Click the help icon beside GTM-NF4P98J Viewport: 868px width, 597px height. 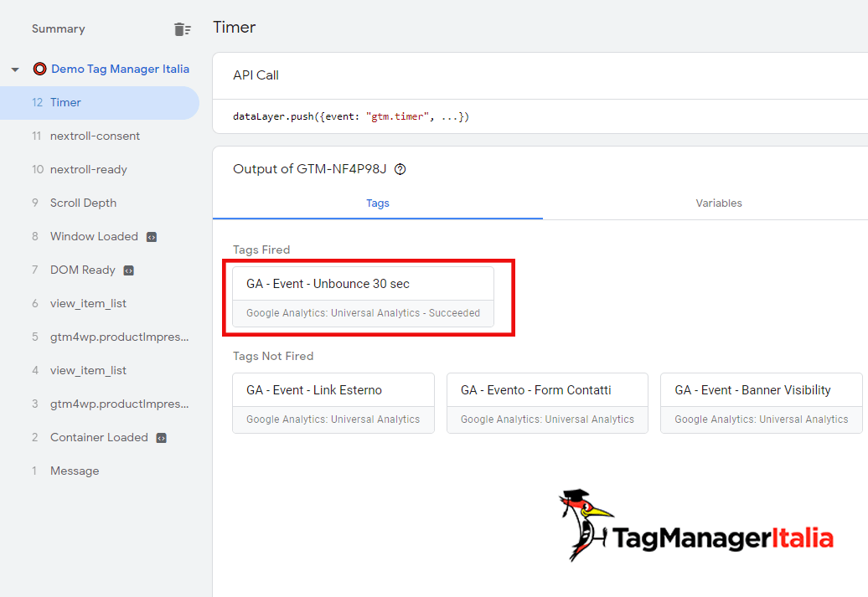pos(400,169)
